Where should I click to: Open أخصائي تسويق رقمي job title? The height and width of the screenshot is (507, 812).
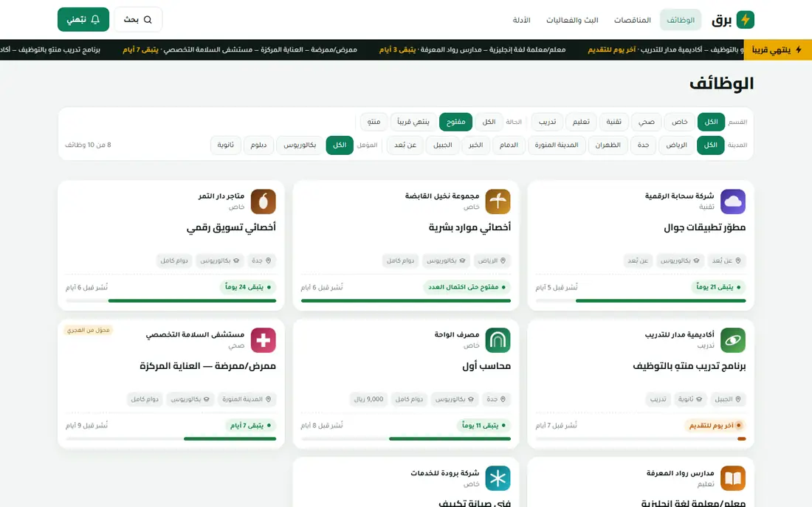pyautogui.click(x=231, y=227)
